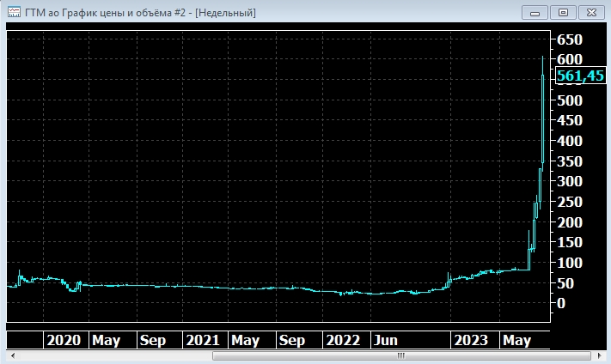Click the scrollbar left arrow
Viewport: 611px width, 364px height.
tap(11, 356)
